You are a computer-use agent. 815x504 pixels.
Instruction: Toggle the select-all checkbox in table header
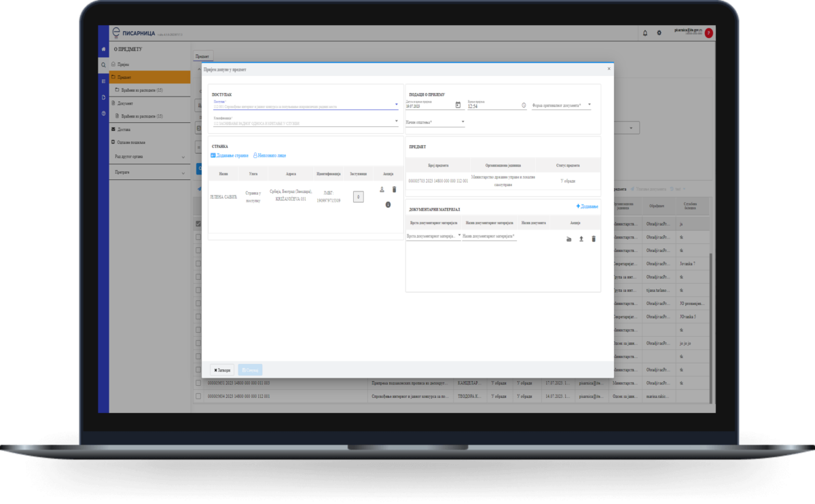tap(198, 207)
